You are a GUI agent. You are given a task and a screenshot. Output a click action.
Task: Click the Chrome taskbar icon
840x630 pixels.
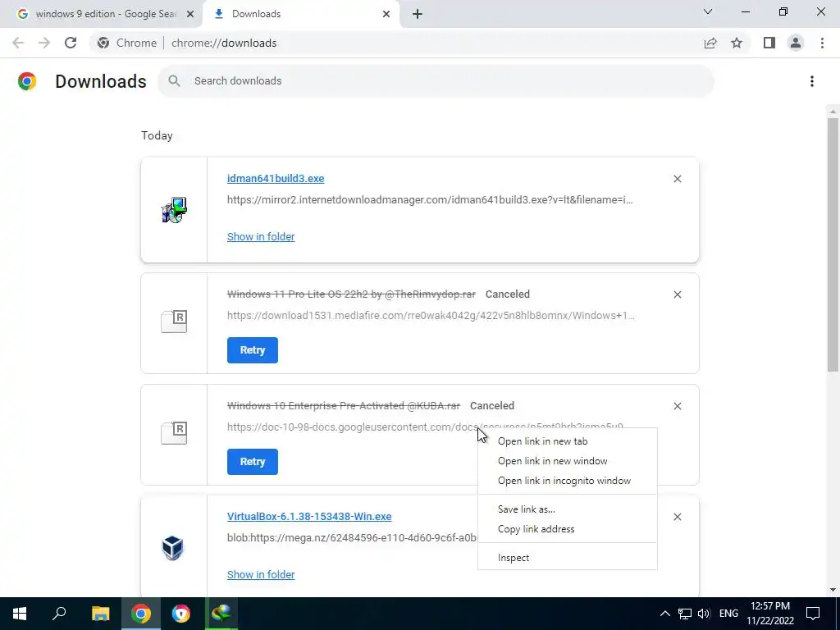tap(141, 614)
